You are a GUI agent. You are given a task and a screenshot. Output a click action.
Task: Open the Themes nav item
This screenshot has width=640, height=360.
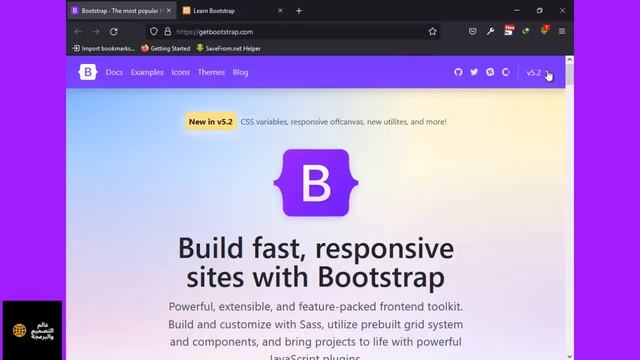[x=211, y=72]
